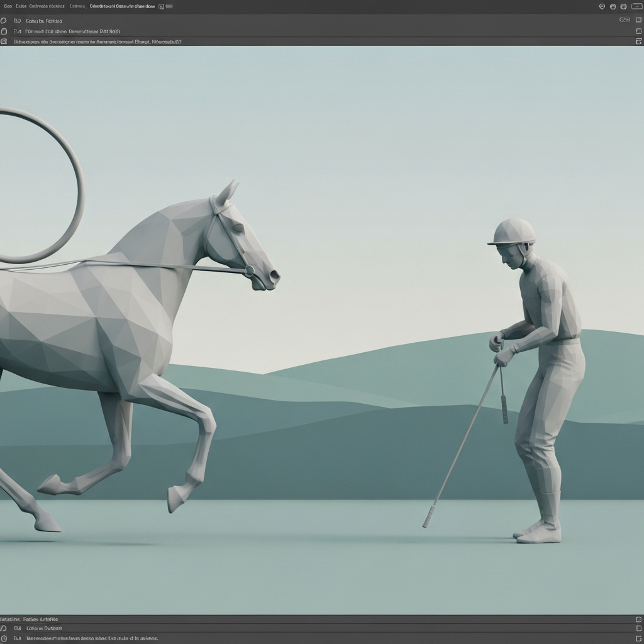Open the second menu item in the top menu bar
This screenshot has height=644, width=644.
click(21, 6)
